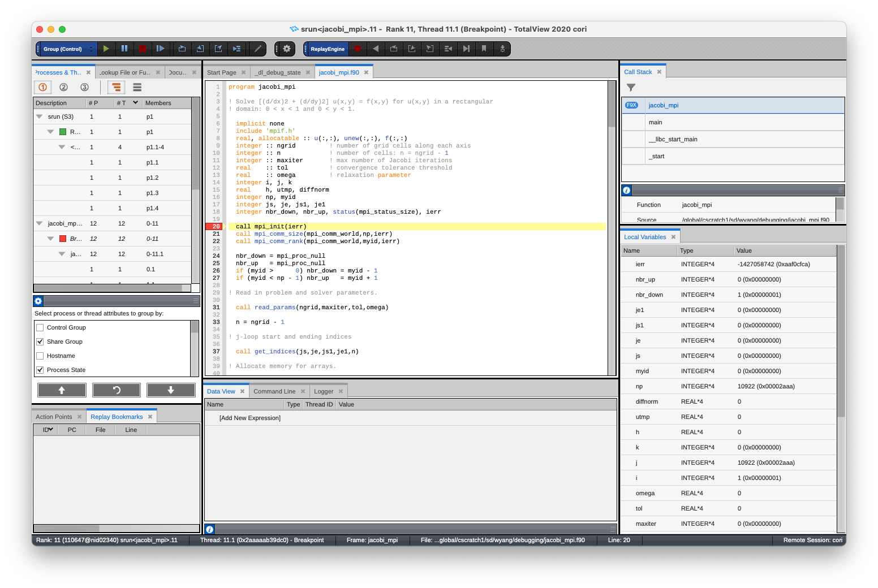Screen dimensions: 878x588
Task: Open the Action Points tab
Action: [x=54, y=417]
